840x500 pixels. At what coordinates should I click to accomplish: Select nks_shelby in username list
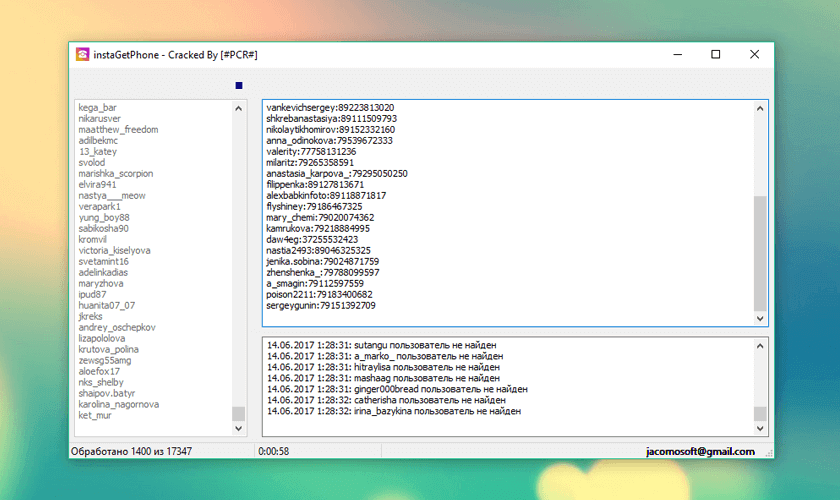(101, 382)
